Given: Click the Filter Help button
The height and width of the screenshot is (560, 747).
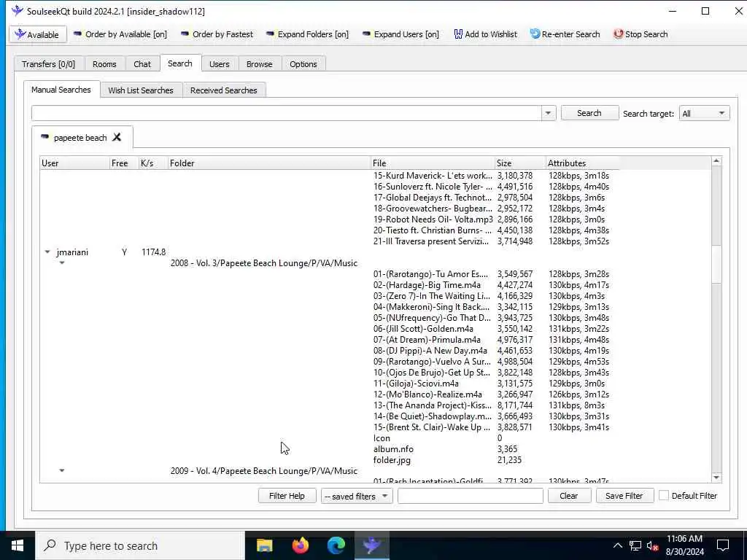Looking at the screenshot, I should pyautogui.click(x=287, y=496).
